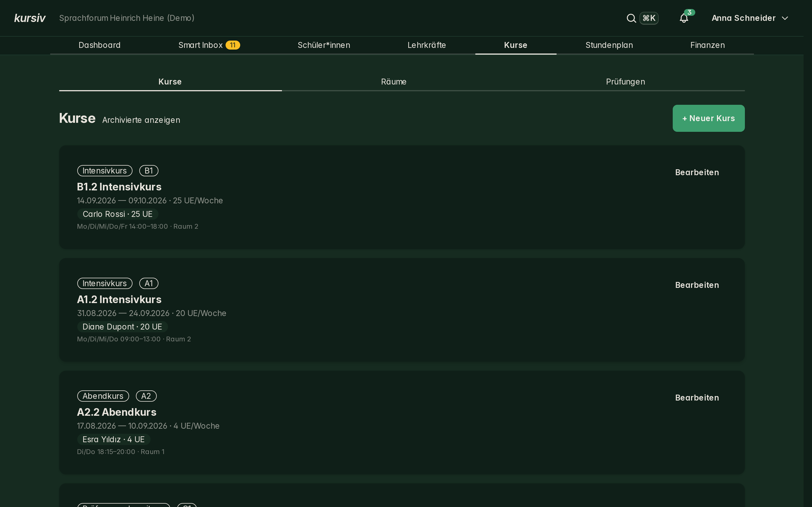Click the + Neuer Kurs button

[708, 118]
